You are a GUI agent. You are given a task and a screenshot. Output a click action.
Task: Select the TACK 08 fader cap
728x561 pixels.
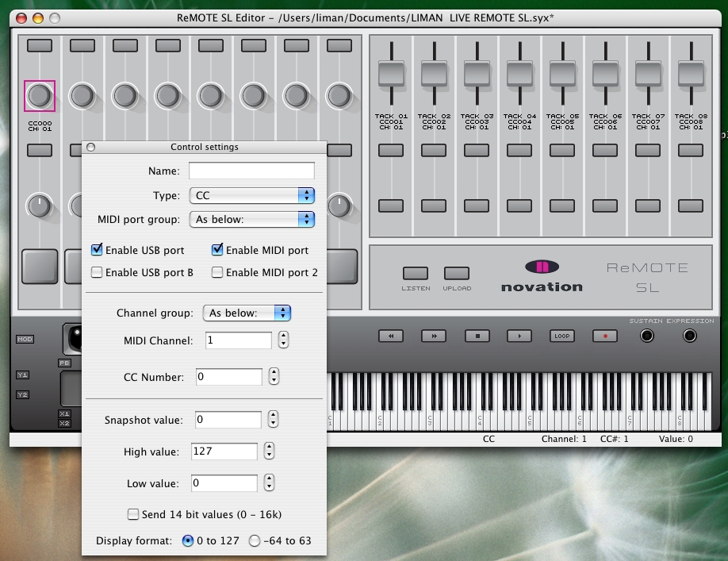[691, 73]
